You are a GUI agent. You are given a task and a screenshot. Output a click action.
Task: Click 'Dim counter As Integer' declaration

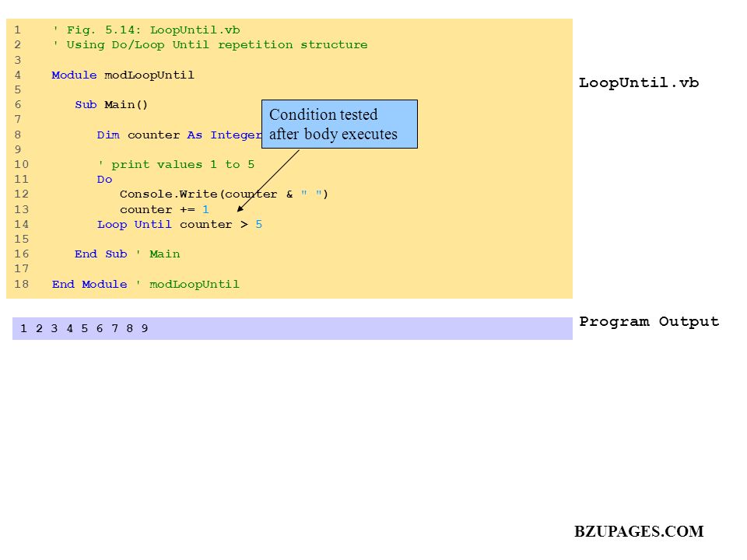[179, 135]
